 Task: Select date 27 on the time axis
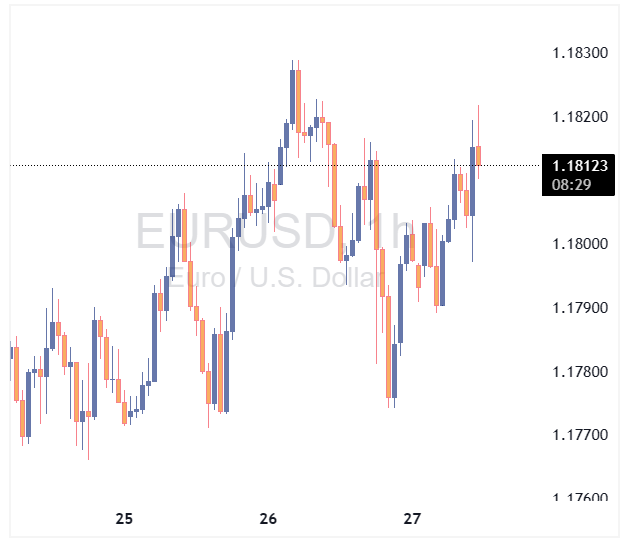pos(412,519)
